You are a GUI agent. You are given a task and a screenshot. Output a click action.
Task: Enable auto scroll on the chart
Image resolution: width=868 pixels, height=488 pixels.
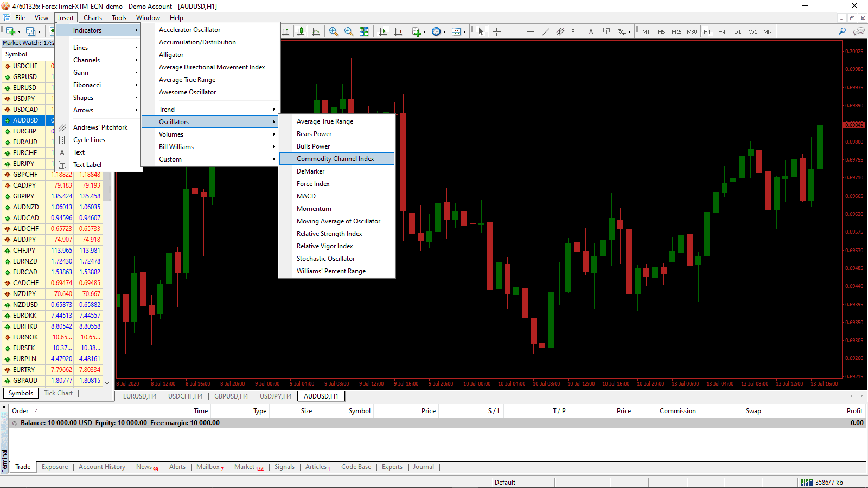pyautogui.click(x=383, y=31)
